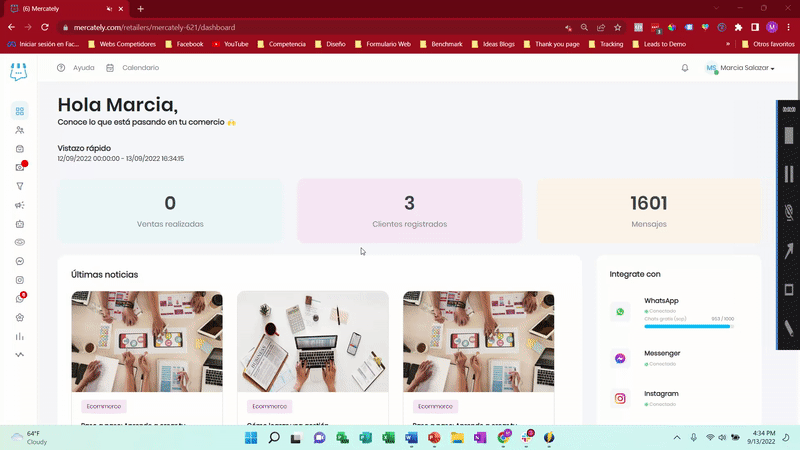Open the third news article thumbnail
Screen dimensions: 800x450
click(479, 341)
